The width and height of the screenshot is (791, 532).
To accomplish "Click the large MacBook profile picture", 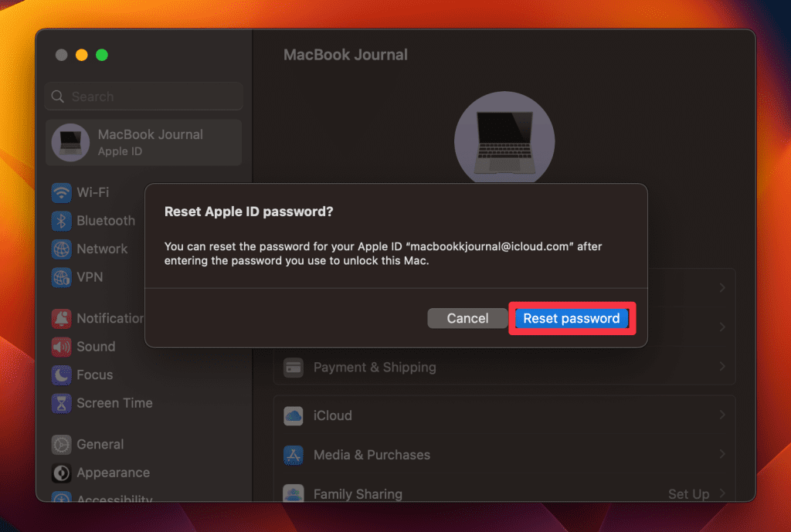I will click(x=504, y=137).
